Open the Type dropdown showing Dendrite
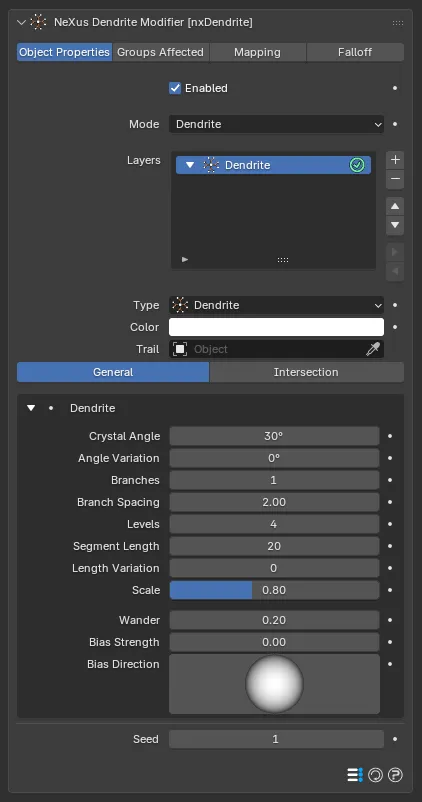The width and height of the screenshot is (422, 802). click(x=276, y=305)
